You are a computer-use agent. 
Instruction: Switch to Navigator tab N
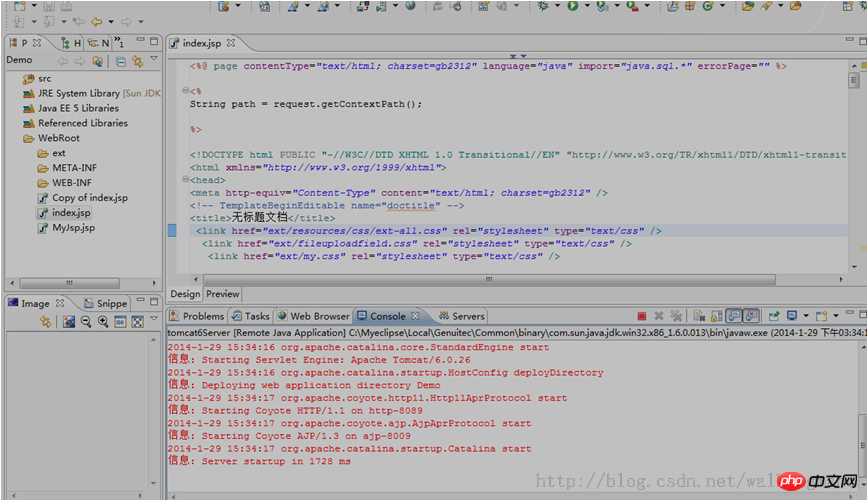(x=99, y=43)
